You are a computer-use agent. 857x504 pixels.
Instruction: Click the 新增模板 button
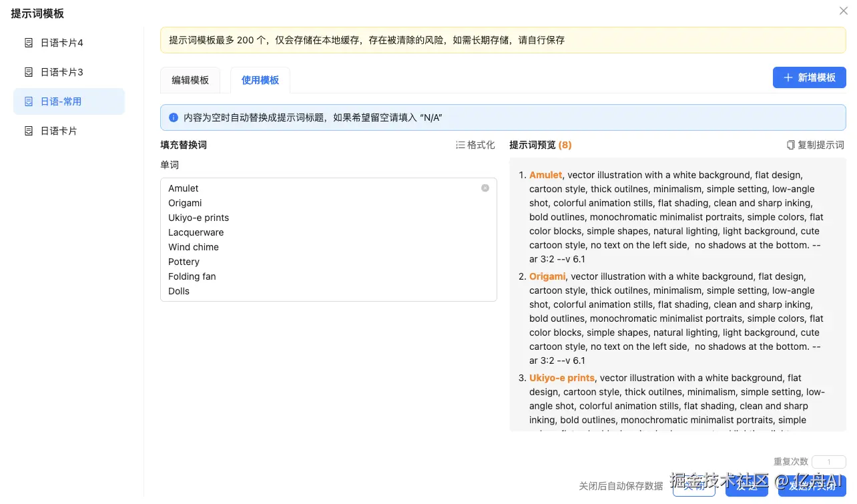[x=810, y=77]
